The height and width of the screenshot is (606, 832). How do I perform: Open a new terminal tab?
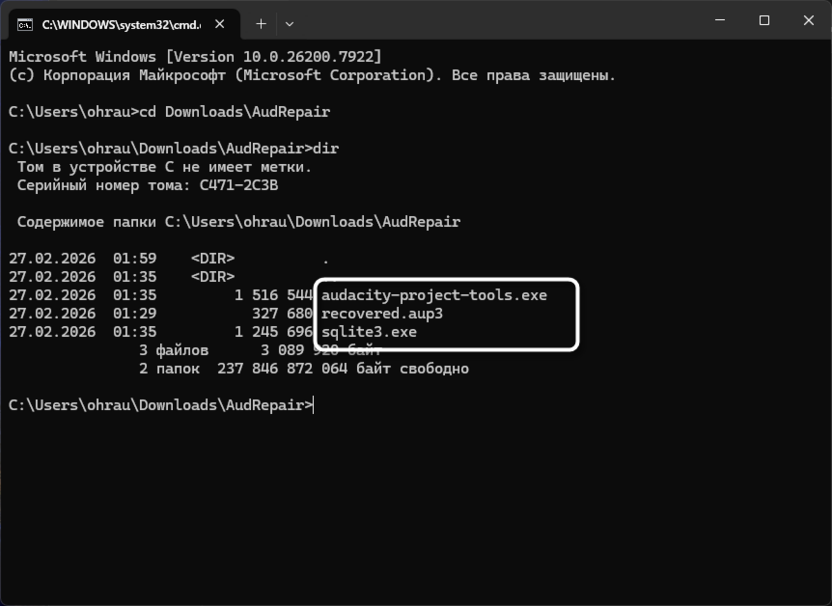[261, 24]
